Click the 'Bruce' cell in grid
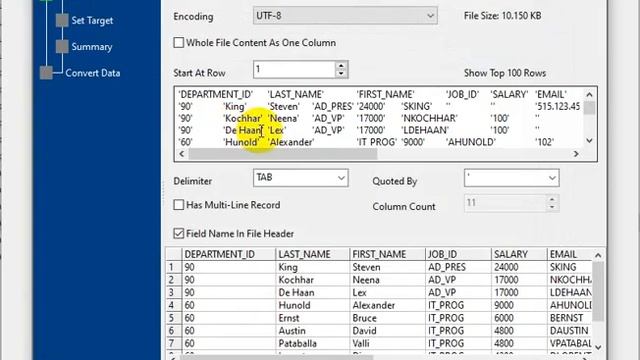 point(387,318)
